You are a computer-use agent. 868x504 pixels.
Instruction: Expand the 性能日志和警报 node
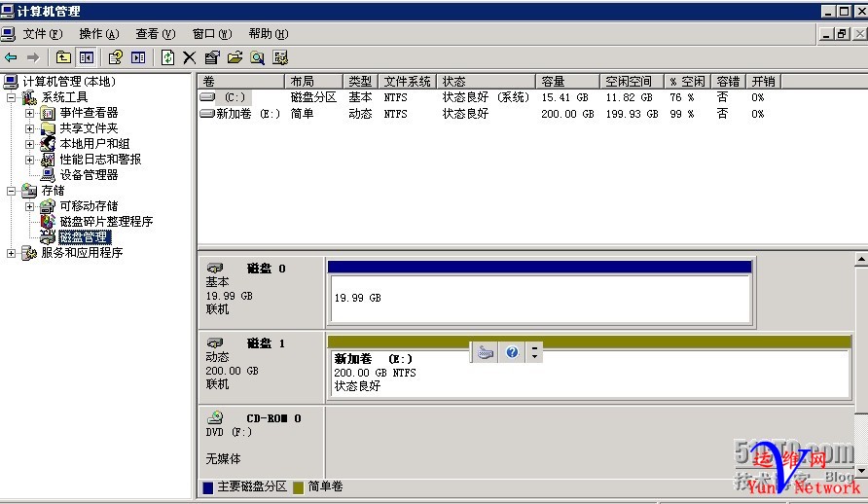29,160
